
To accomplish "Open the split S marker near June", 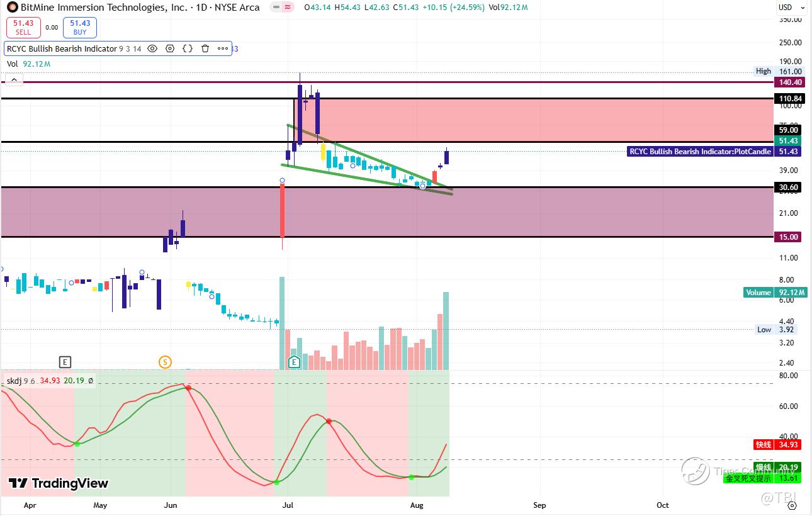I will [x=165, y=362].
